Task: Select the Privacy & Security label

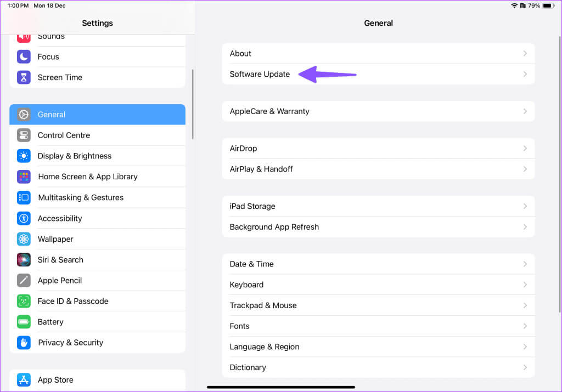Action: point(71,343)
